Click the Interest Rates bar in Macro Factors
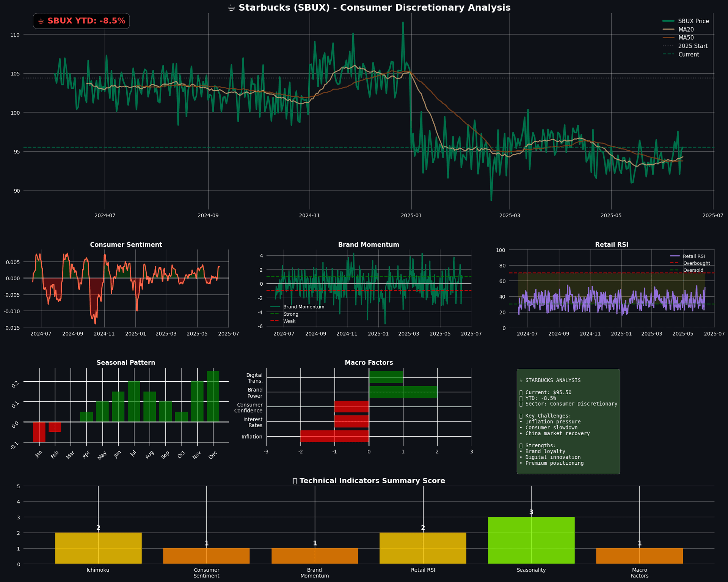 352,422
